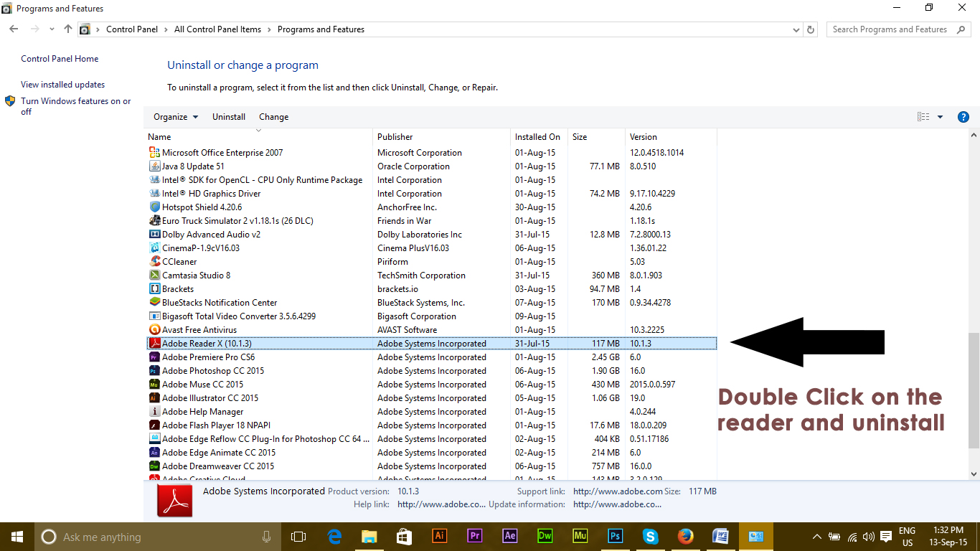This screenshot has width=980, height=551.
Task: Open Dreamweaver taskbar icon
Action: [545, 536]
